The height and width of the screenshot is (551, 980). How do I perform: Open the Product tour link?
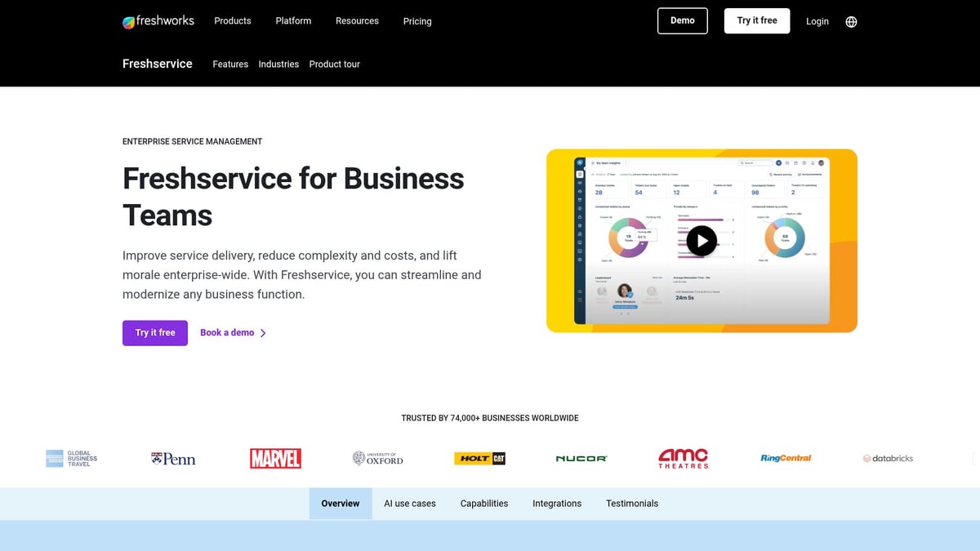click(334, 64)
